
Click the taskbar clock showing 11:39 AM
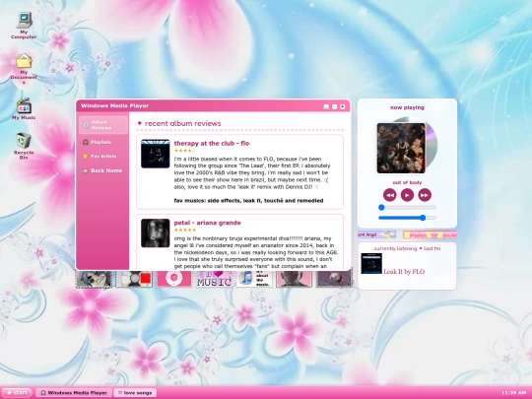(513, 392)
